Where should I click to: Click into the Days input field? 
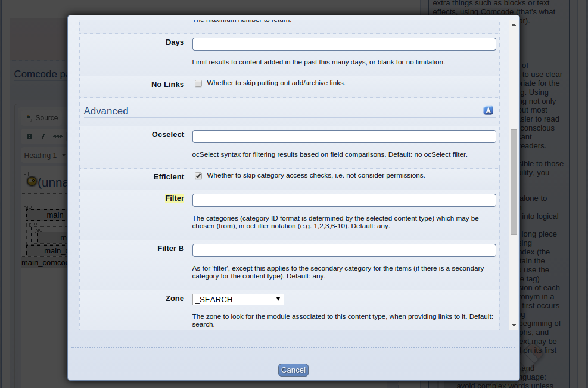point(344,44)
